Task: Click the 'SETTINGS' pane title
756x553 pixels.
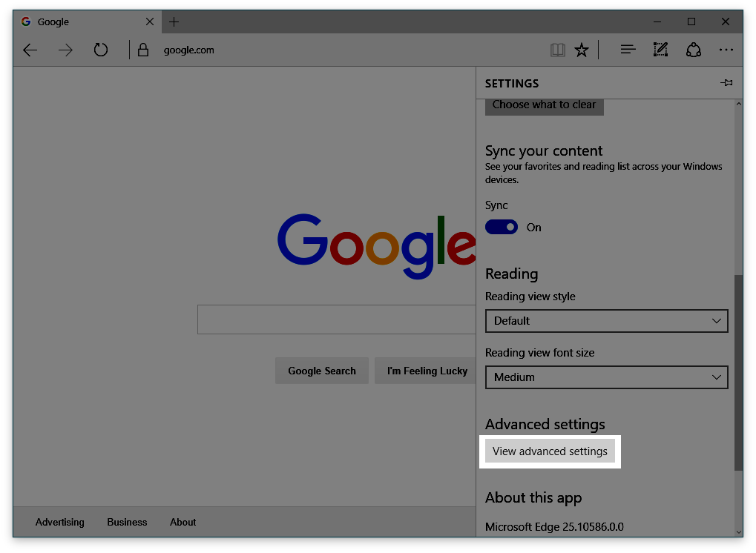Action: tap(512, 83)
